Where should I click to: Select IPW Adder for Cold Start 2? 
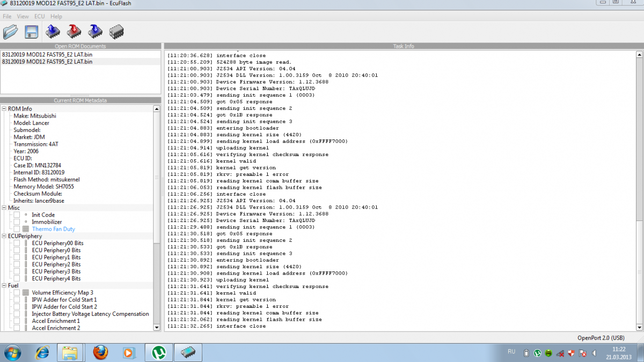click(64, 307)
